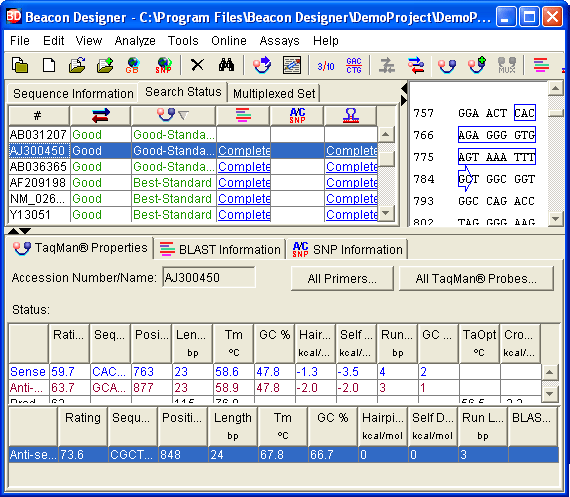Click BLAST Complete link for AB036365
Screen dimensions: 570x497
[x=244, y=167]
